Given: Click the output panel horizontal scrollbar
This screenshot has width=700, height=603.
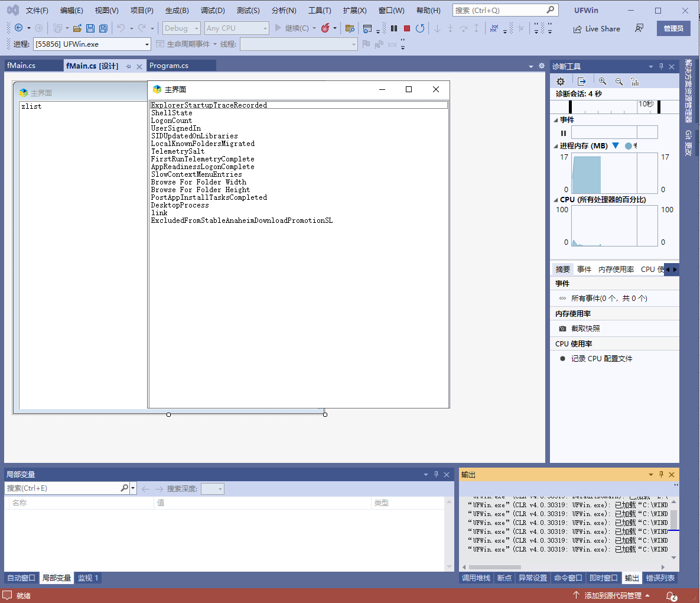Looking at the screenshot, I should tap(494, 568).
